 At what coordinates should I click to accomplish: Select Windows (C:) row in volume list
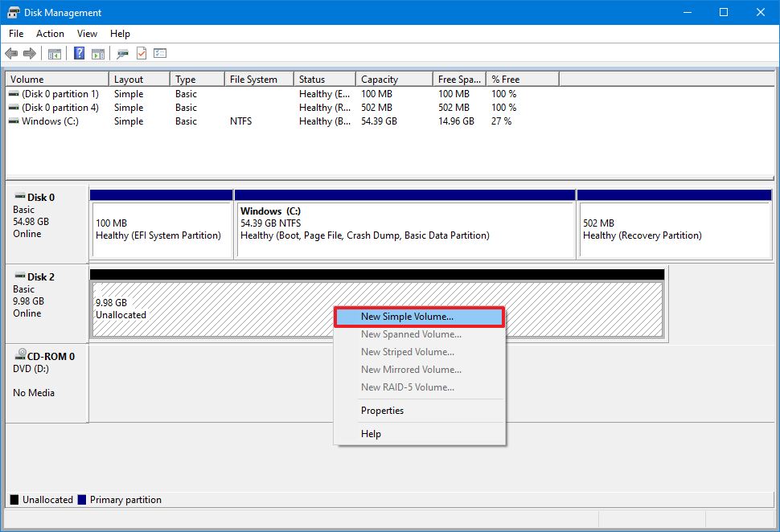(50, 121)
